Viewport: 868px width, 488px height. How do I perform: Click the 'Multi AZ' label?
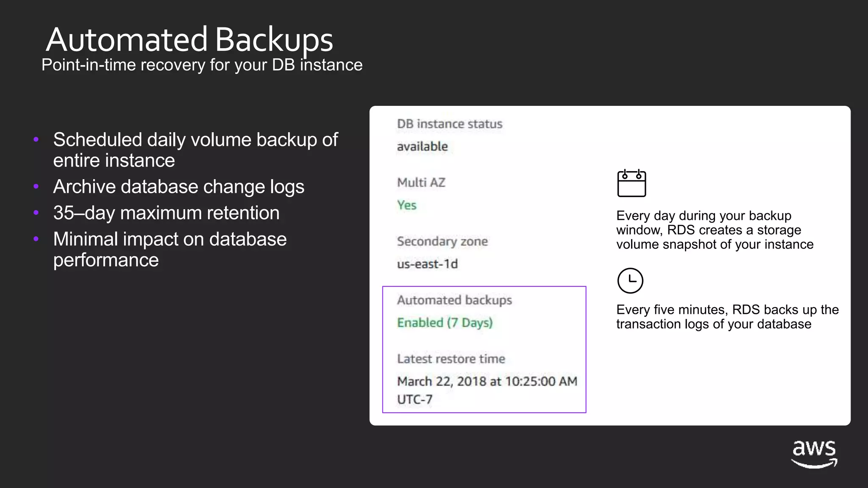(421, 183)
